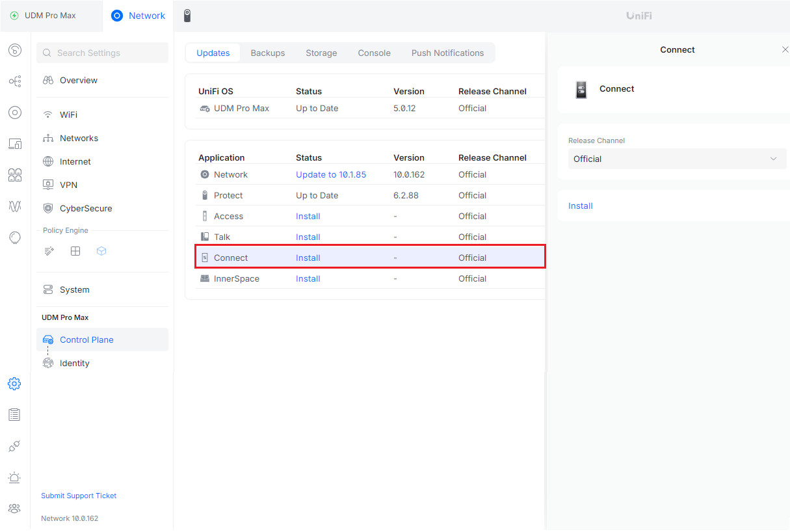Expand the Release Channel Official dropdown

677,159
